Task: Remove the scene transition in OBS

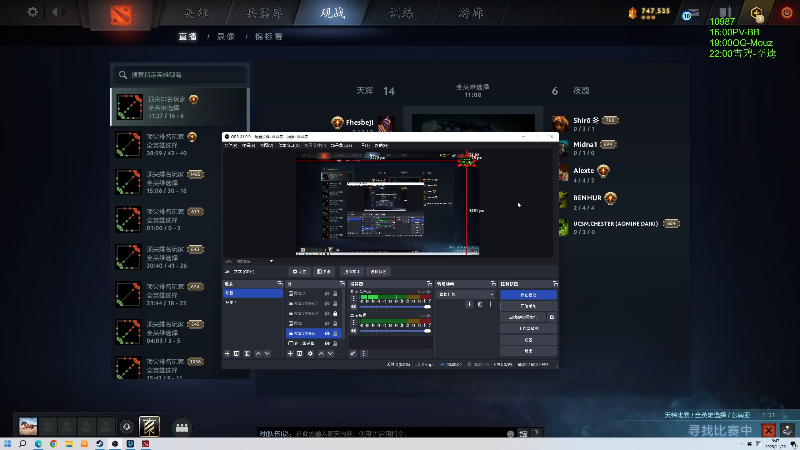Action: pos(480,305)
